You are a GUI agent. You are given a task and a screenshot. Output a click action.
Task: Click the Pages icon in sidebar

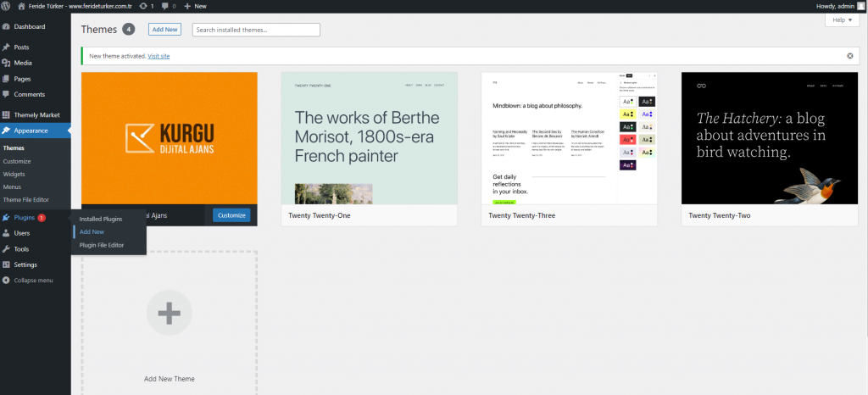6,79
